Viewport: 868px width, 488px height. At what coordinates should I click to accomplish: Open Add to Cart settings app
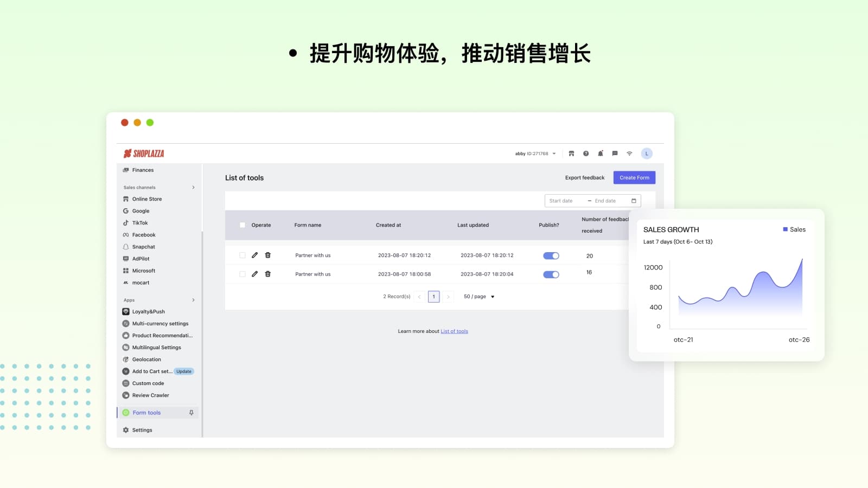pos(148,371)
